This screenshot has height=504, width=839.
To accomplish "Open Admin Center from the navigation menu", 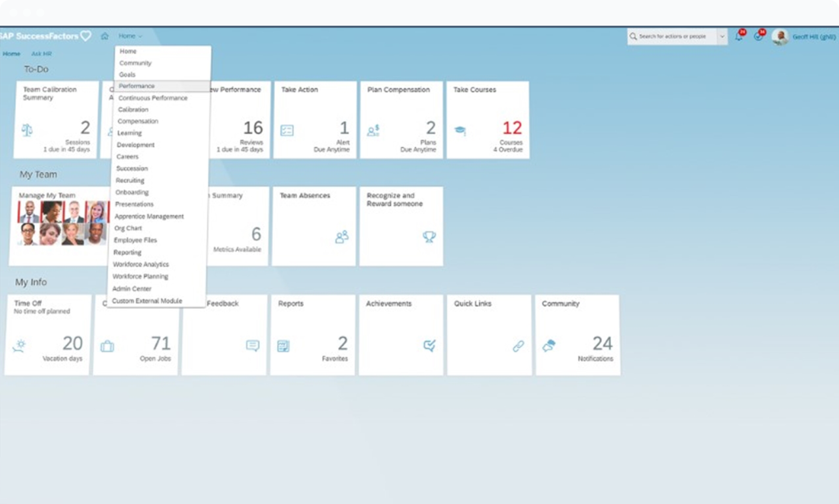I will pos(132,288).
